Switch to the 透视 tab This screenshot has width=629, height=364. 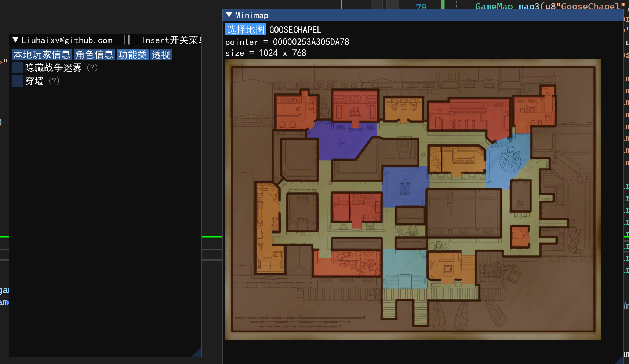click(161, 54)
